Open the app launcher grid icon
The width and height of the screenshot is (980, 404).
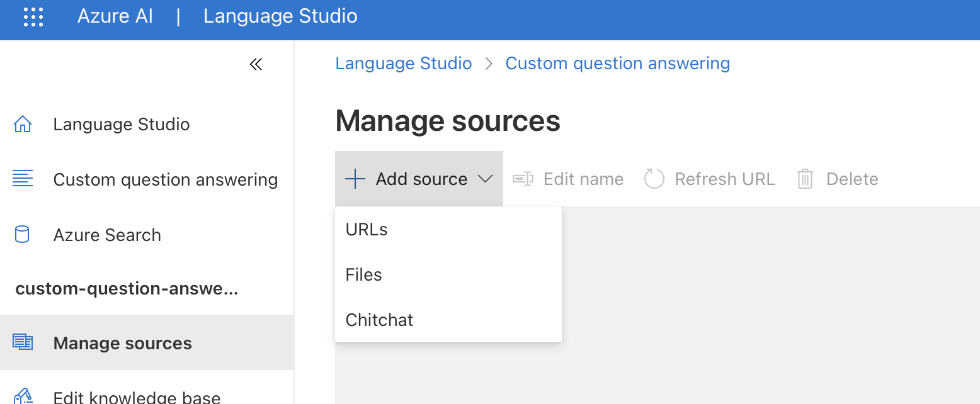click(33, 16)
